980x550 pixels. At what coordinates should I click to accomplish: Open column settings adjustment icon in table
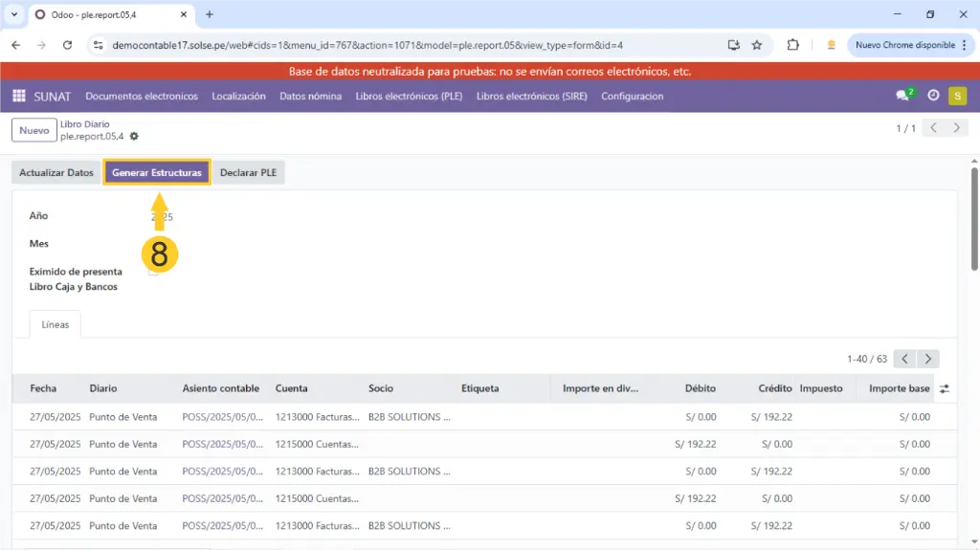click(x=945, y=389)
